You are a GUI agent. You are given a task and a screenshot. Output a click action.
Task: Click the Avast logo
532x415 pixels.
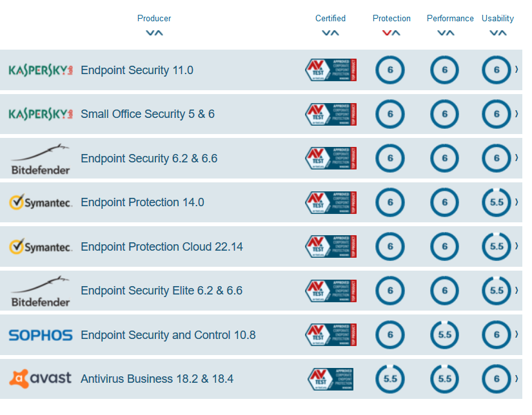pos(40,378)
